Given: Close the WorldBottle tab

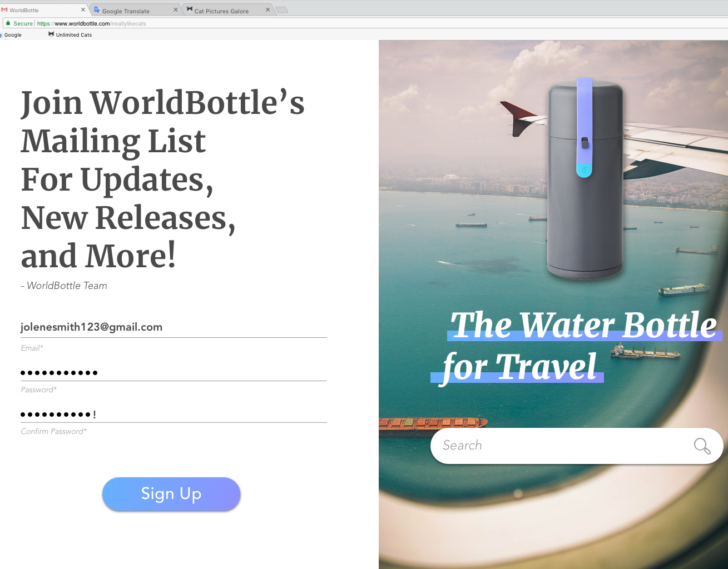Looking at the screenshot, I should coord(83,10).
